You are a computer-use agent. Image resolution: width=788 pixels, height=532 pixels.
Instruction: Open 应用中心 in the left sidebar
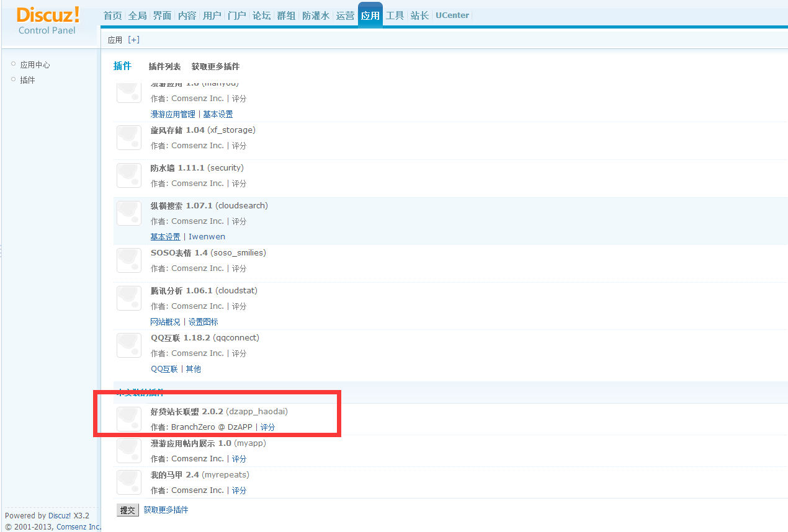click(x=35, y=64)
